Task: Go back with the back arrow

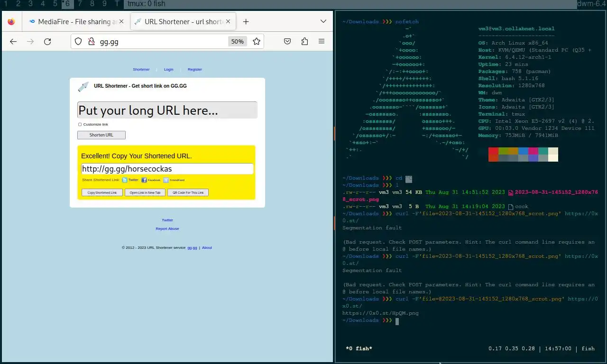Action: 13,42
